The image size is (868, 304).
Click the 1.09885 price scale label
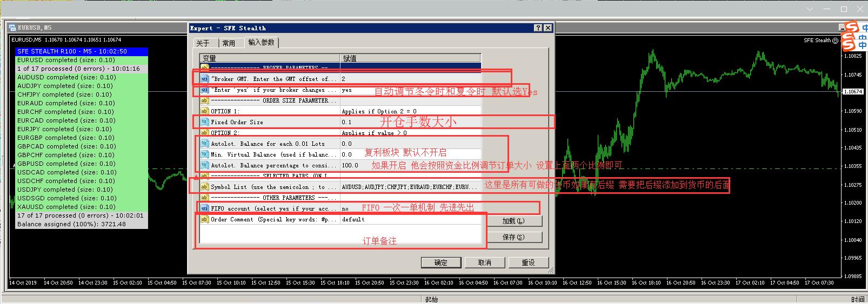(853, 276)
